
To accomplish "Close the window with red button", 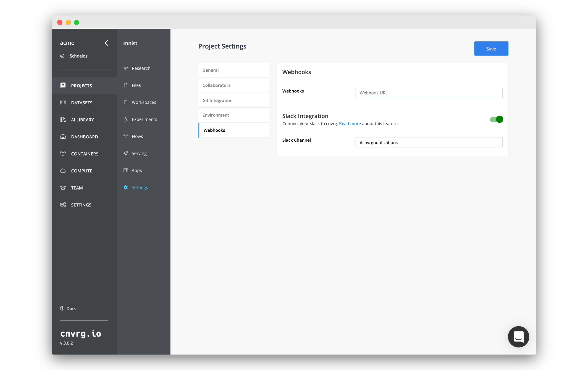I will pos(60,22).
